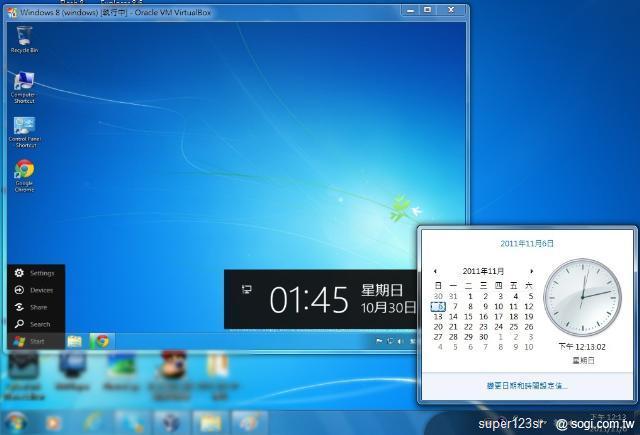Minimize the VirtualBox window

pyautogui.click(x=411, y=10)
